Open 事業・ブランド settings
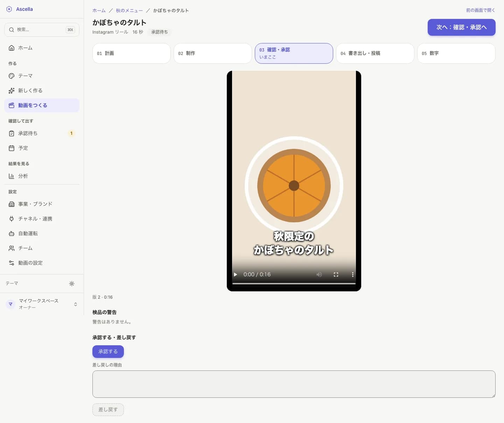This screenshot has width=504, height=423. tap(42, 204)
